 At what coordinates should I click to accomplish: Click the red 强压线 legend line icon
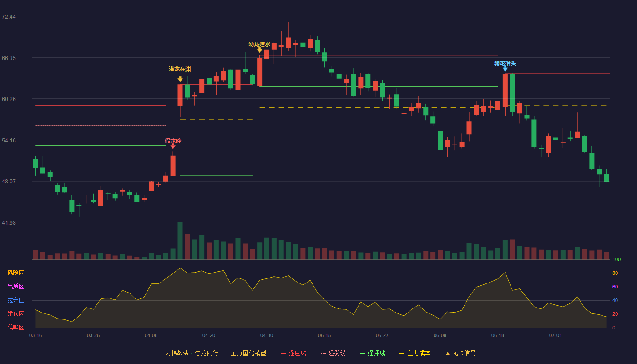tap(283, 353)
